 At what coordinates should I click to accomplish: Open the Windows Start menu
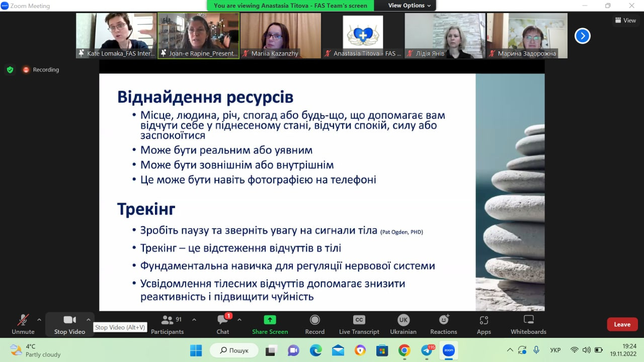[x=196, y=350]
